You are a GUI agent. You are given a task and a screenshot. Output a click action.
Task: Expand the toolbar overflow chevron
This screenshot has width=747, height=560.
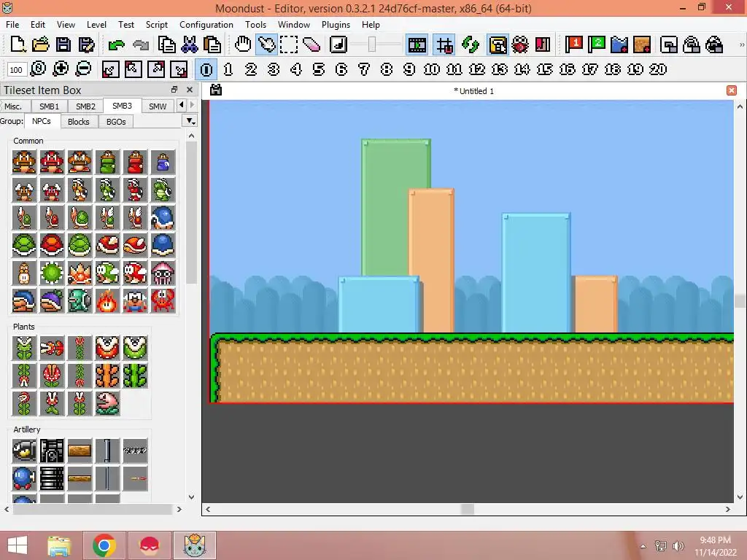[x=741, y=44]
